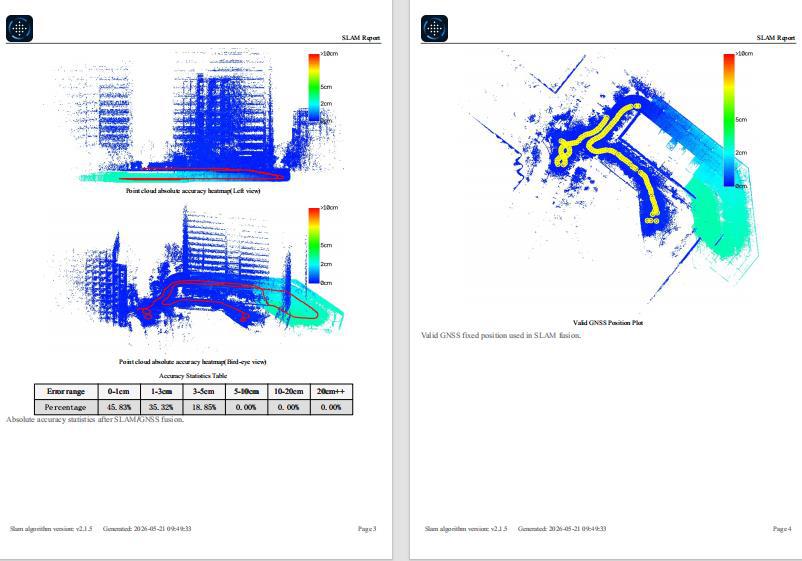Select the 45.83% percentage cell
Screen dimensions: 802x561
pyautogui.click(x=119, y=407)
